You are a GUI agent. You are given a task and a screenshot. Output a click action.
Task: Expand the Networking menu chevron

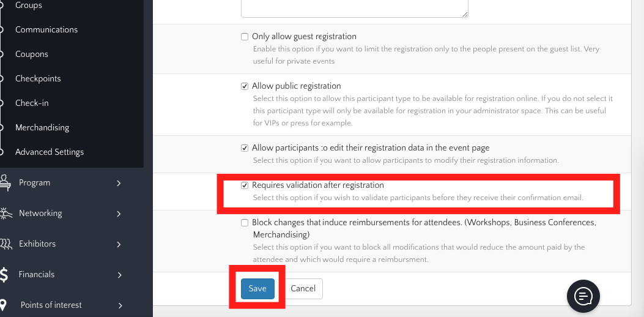point(119,214)
